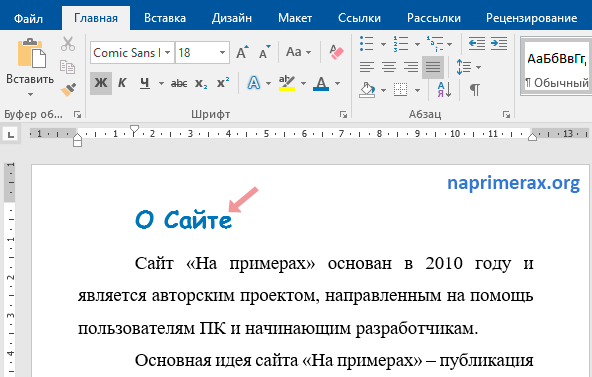The image size is (592, 377).
Task: Open the Change Case Aa dropdown
Action: click(298, 52)
